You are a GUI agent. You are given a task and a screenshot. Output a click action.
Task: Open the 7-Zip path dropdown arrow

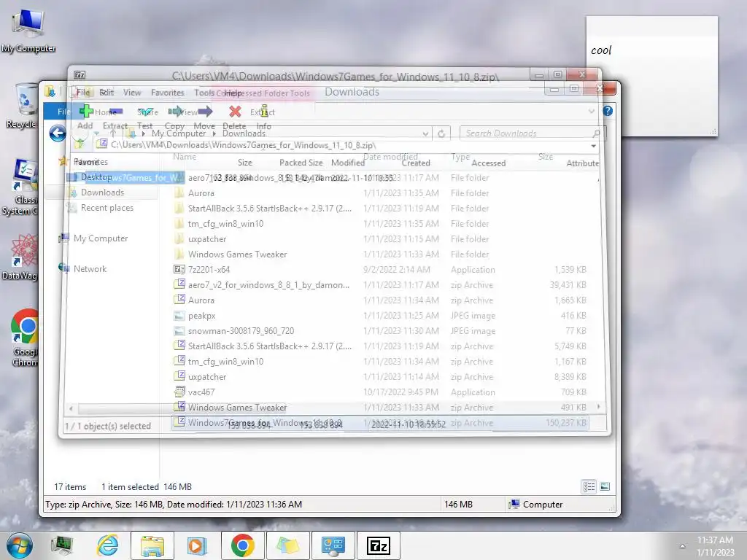(x=593, y=146)
